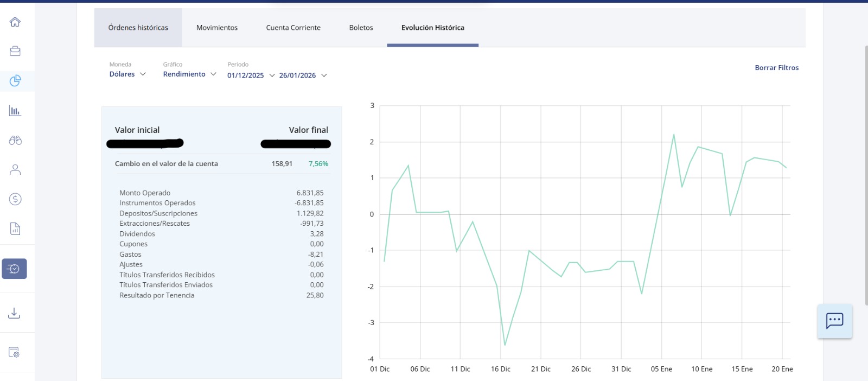Open the Gráfico Rendimiento dropdown
The image size is (868, 381).
[189, 74]
